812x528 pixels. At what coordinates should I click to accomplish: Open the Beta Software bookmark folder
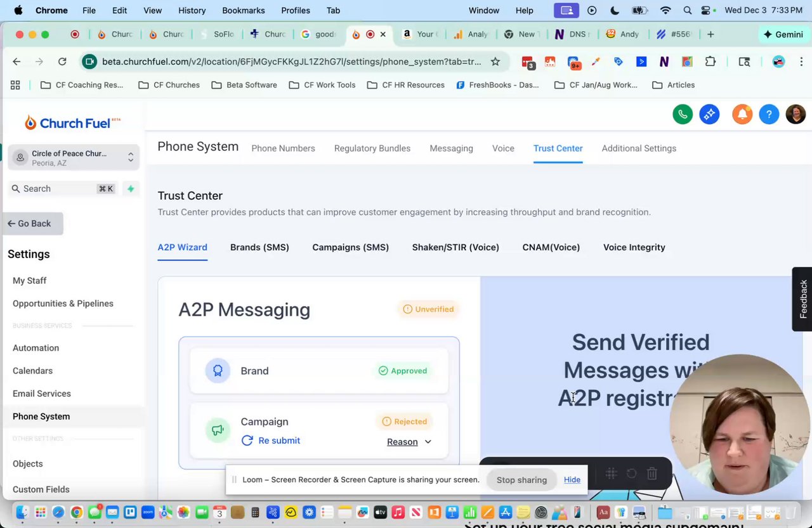(x=244, y=85)
